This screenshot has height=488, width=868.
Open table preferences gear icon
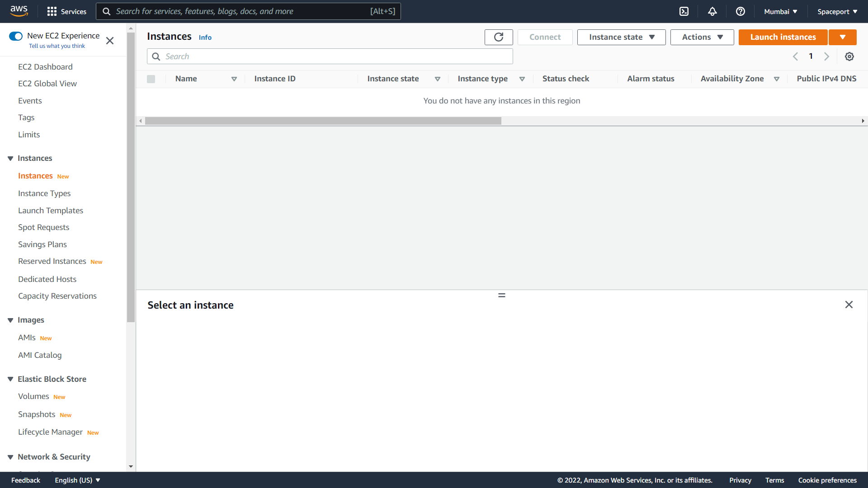pos(849,56)
